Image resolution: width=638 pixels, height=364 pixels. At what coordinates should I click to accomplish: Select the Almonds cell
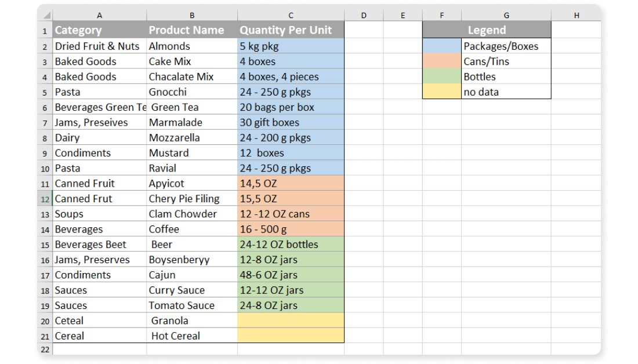pyautogui.click(x=191, y=46)
